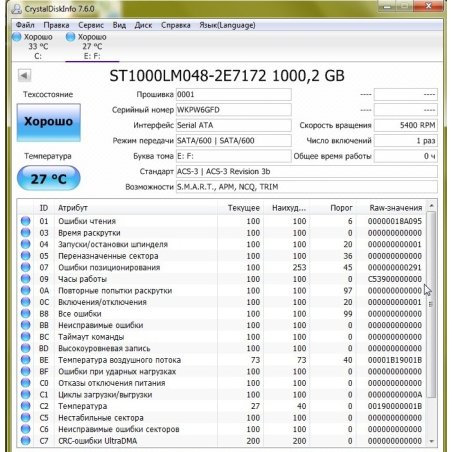Open the Вид menu
This screenshot has height=452, width=452.
(119, 25)
